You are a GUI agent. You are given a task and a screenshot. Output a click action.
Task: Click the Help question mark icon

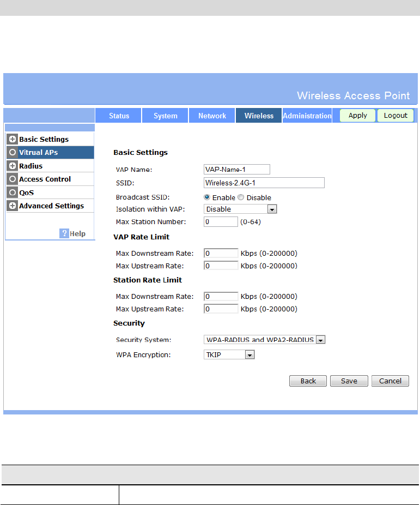tap(64, 233)
